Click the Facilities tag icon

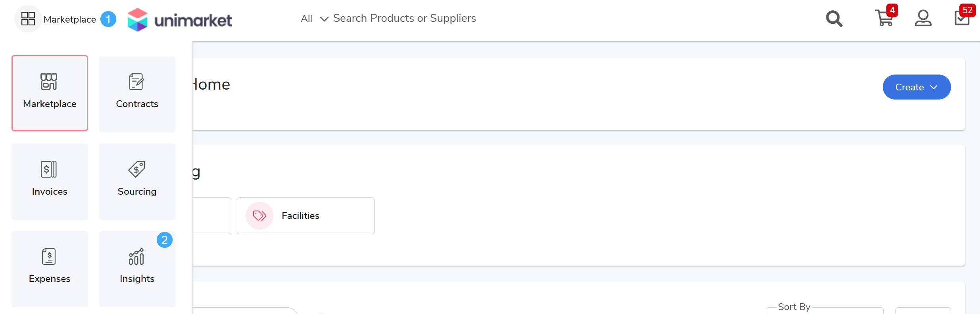[259, 216]
